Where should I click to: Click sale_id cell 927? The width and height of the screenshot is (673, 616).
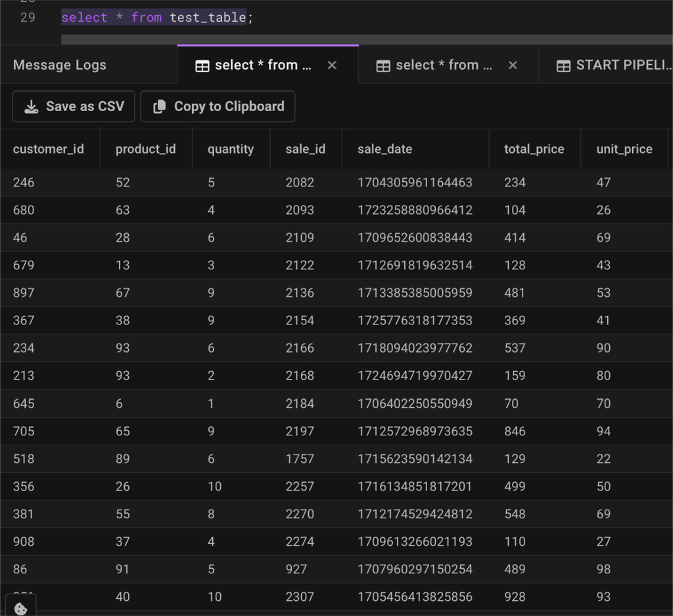296,569
